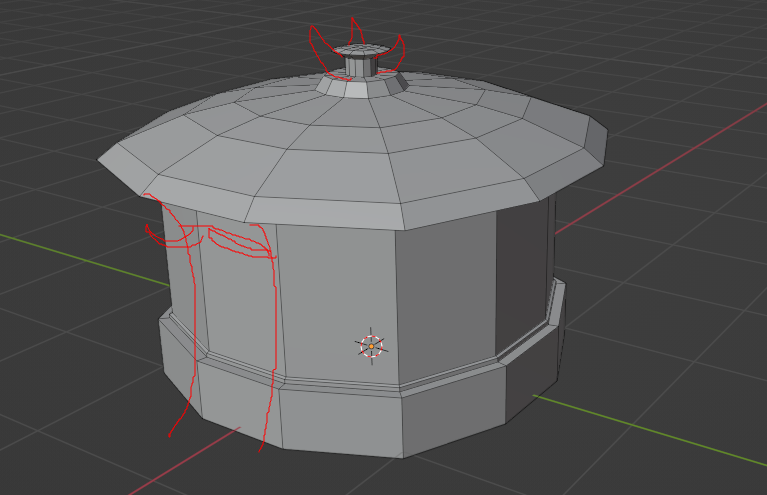Screen dimensions: 767x495
Task: Click the octagonal ring beneath the roof knob
Action: (x=362, y=86)
